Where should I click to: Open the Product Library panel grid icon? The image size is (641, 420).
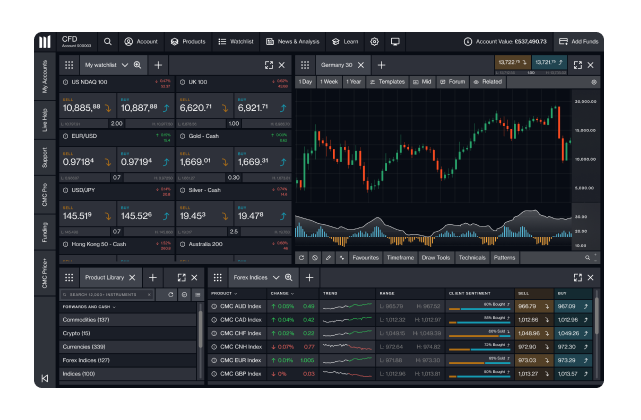pos(69,278)
